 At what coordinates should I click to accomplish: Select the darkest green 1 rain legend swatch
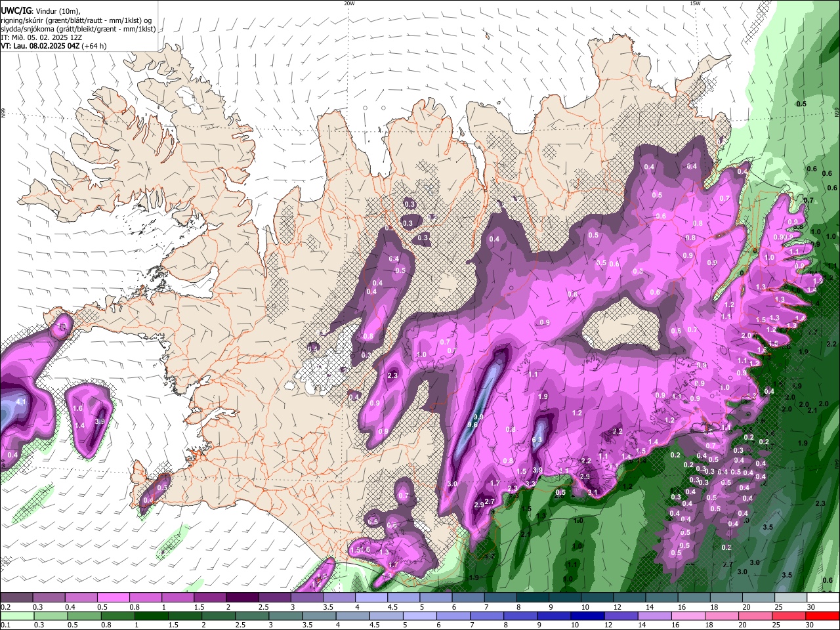(x=152, y=616)
